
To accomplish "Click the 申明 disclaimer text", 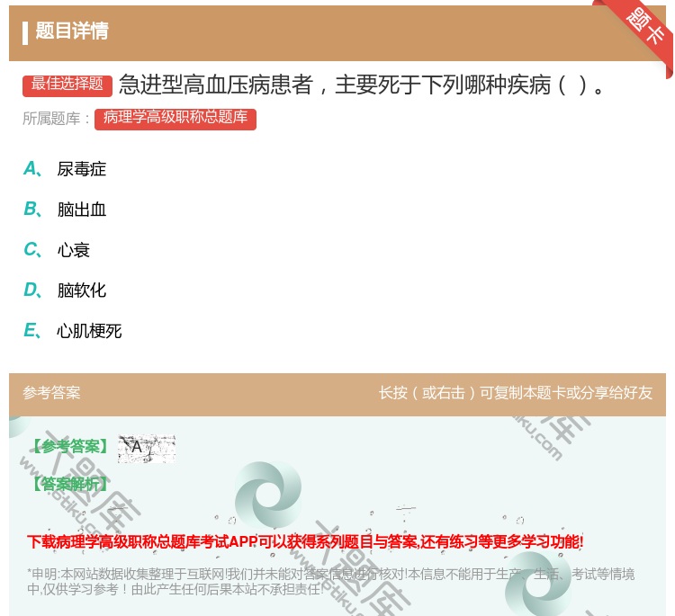I will (330, 582).
